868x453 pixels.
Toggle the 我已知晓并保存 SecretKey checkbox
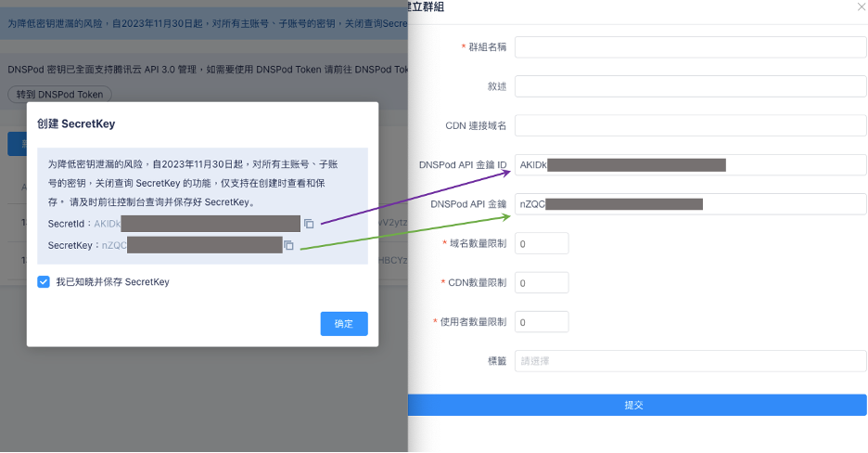[x=44, y=282]
